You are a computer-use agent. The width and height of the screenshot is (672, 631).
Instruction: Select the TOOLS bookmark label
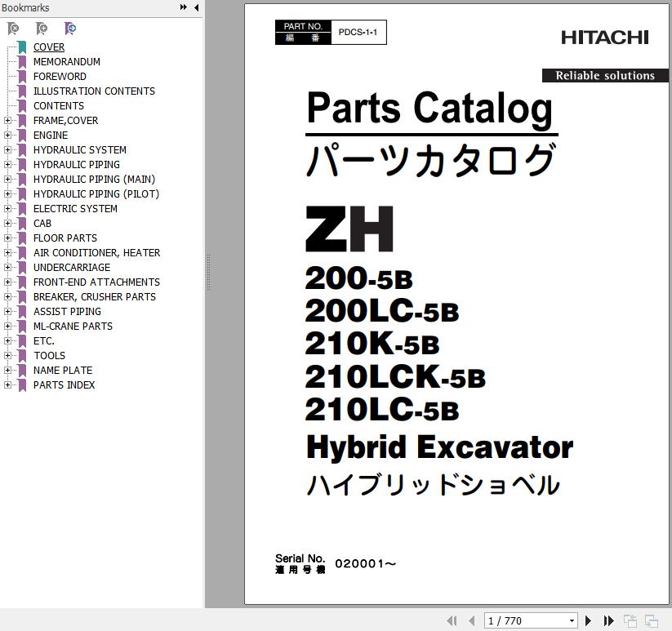pos(49,356)
